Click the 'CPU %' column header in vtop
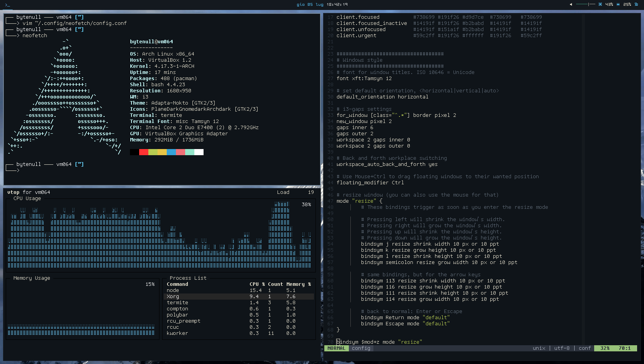 (257, 284)
